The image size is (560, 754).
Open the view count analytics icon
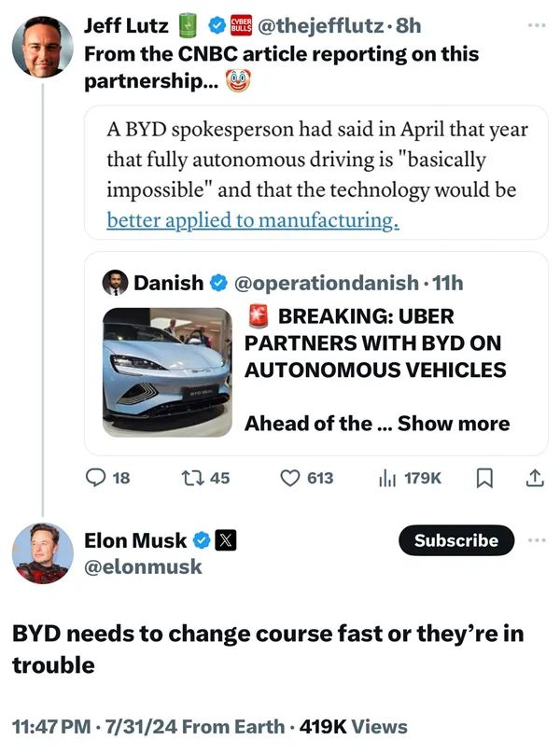pos(387,478)
